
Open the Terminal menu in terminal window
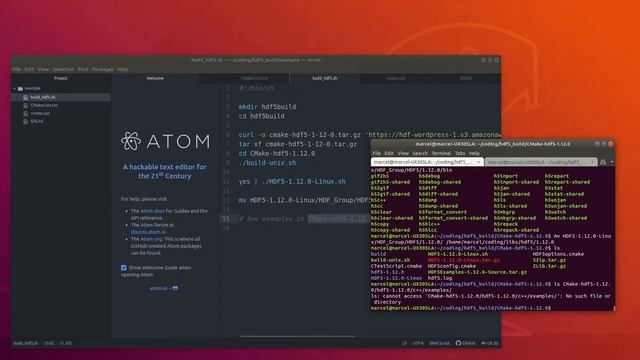[441, 153]
